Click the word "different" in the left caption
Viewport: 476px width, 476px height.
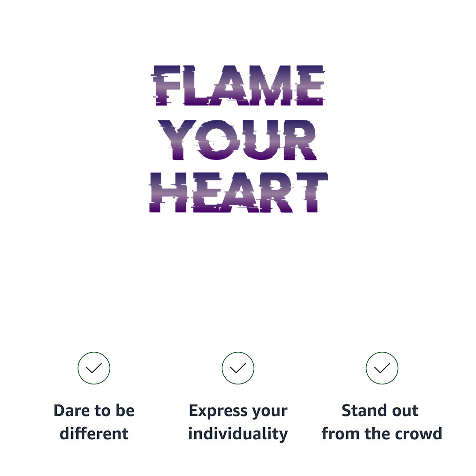pos(94,434)
